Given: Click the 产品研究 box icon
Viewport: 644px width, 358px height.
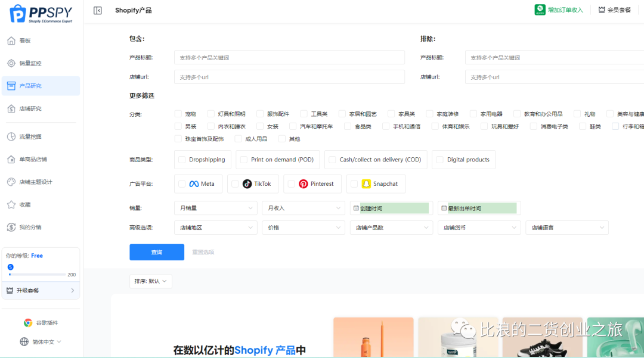Looking at the screenshot, I should point(11,86).
